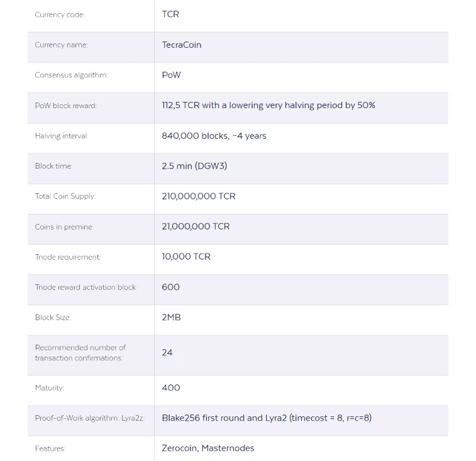Click the "Coins in premine" row label
The width and height of the screenshot is (476, 461).
(64, 227)
